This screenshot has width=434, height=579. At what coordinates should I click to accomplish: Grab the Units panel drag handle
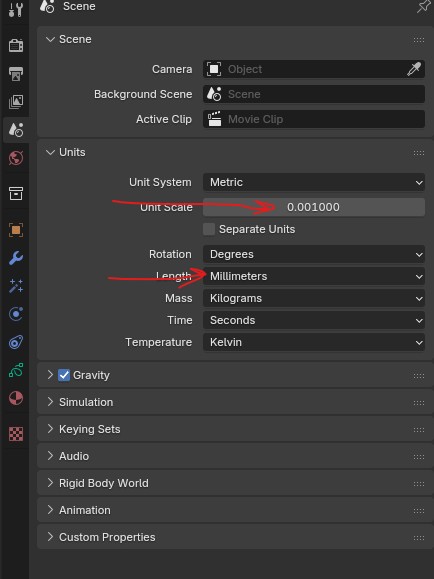419,153
